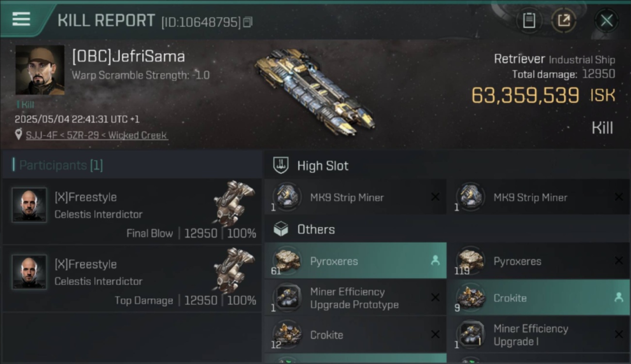
Task: Select the Miner Efficiency Upgrade Prototype
Action: coord(355,298)
